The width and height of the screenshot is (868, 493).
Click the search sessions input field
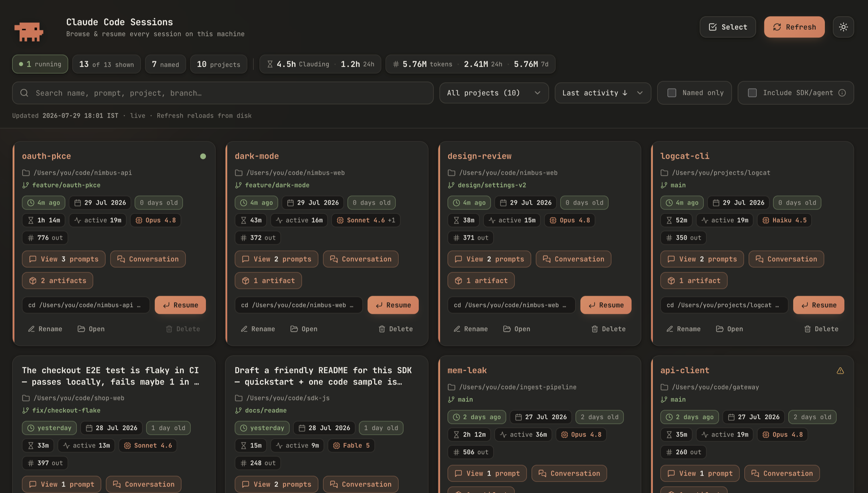coord(223,93)
